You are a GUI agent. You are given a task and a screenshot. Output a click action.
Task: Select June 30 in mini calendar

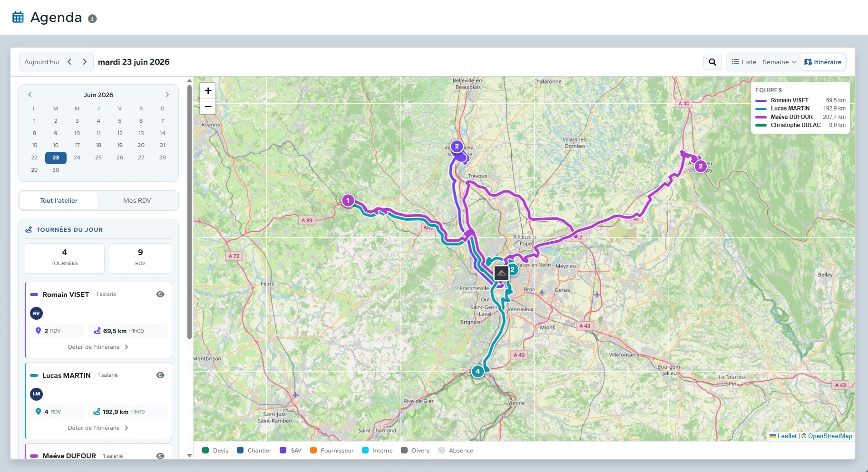pos(56,170)
